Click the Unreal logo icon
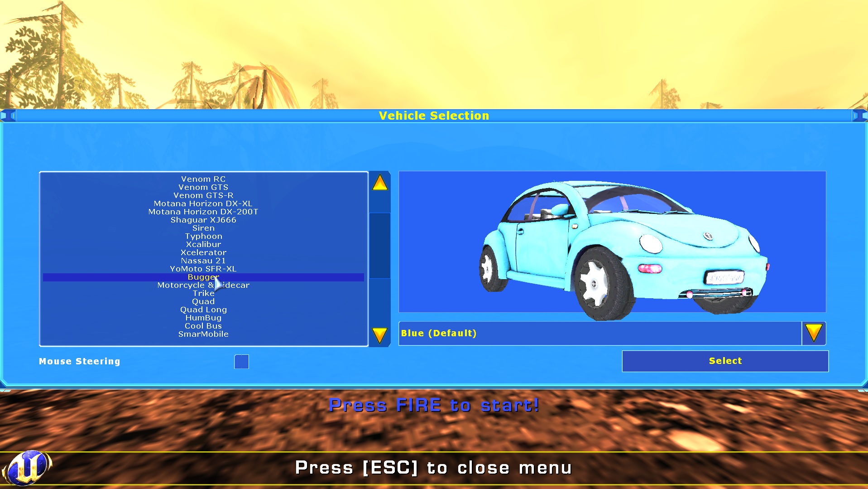The image size is (868, 489). point(28,468)
